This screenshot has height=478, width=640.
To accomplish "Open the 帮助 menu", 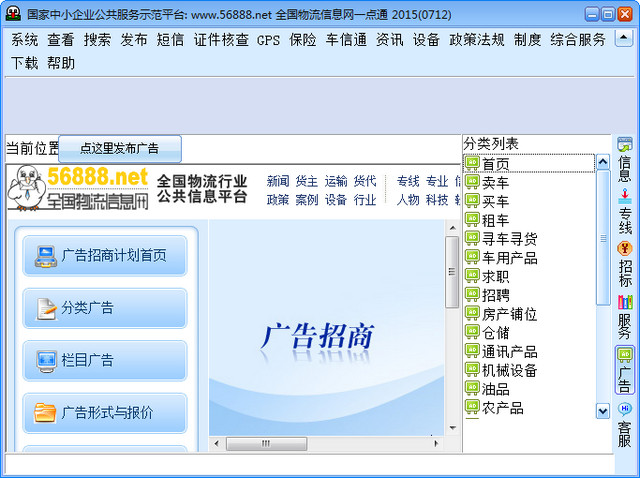I will coord(61,63).
